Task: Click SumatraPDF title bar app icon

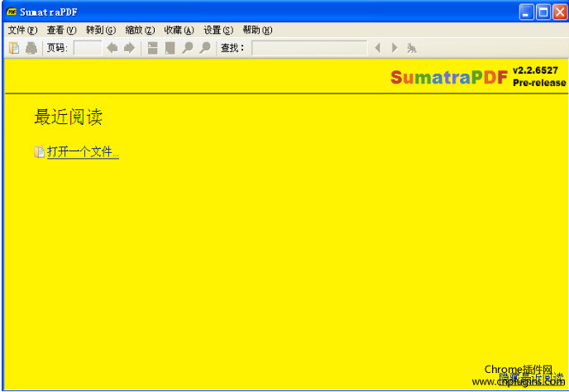Action: point(12,12)
